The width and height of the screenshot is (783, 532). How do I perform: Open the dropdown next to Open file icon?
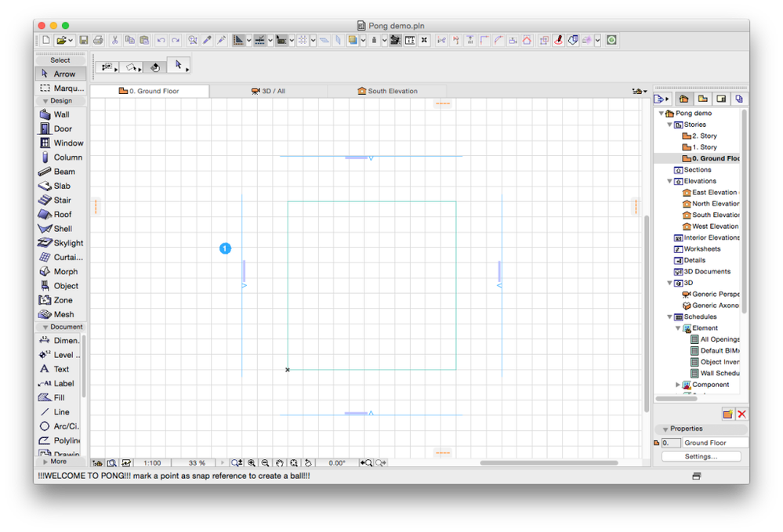pyautogui.click(x=71, y=40)
